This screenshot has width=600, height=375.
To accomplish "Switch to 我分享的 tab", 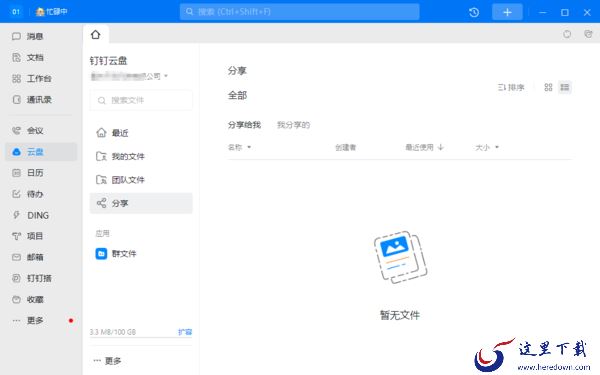I will [293, 125].
